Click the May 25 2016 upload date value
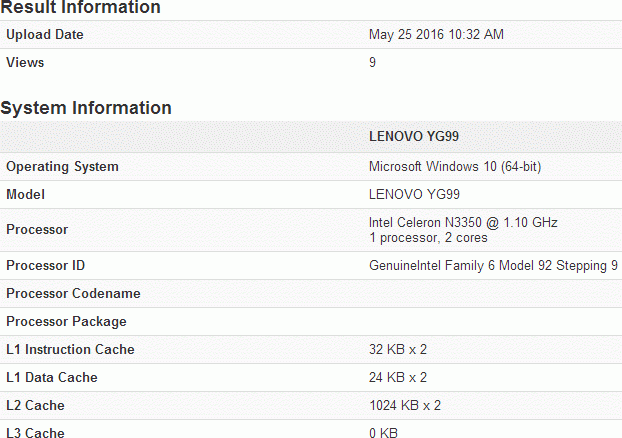 tap(436, 34)
